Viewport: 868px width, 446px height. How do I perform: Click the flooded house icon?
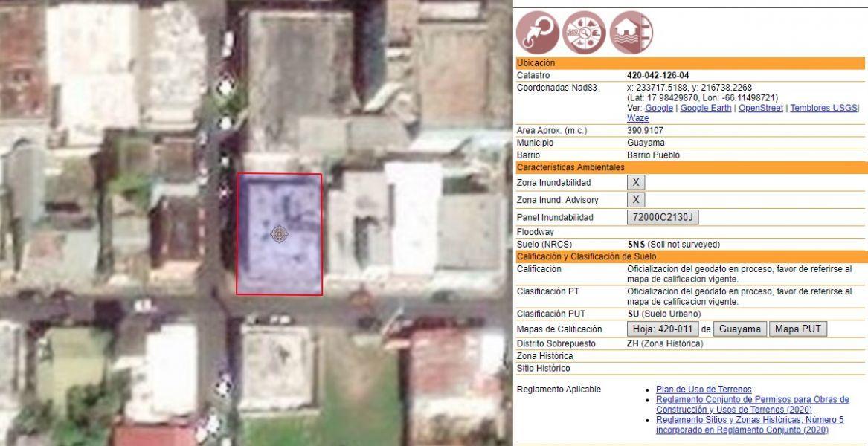[x=631, y=33]
